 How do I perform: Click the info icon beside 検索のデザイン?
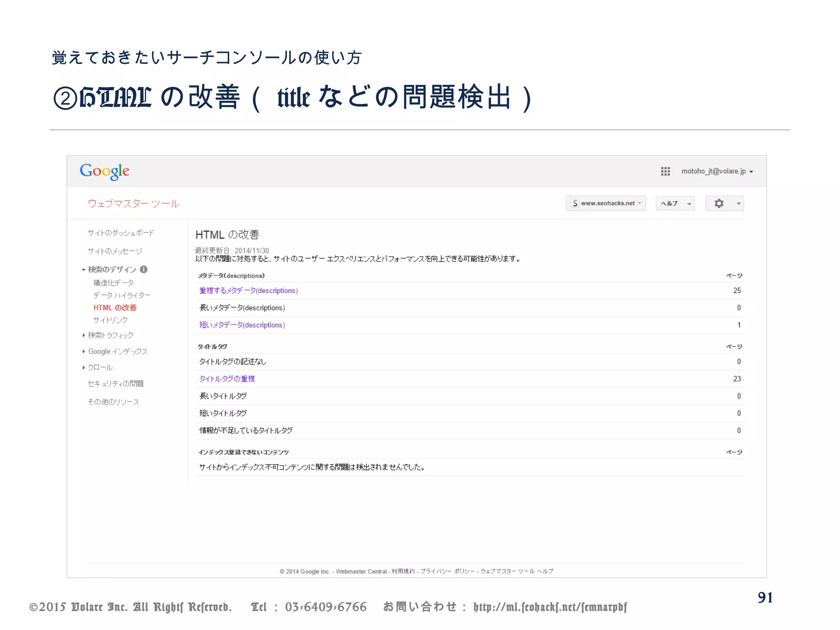pyautogui.click(x=144, y=269)
